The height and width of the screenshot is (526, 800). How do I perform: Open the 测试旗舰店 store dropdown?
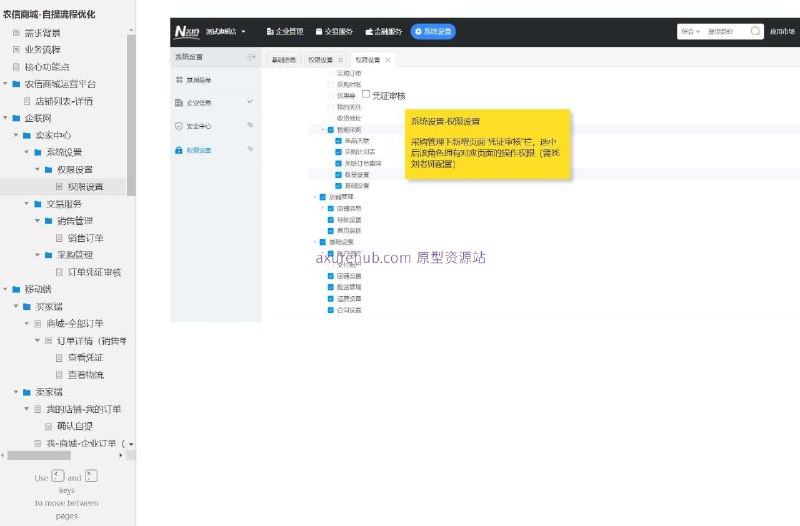pyautogui.click(x=226, y=32)
